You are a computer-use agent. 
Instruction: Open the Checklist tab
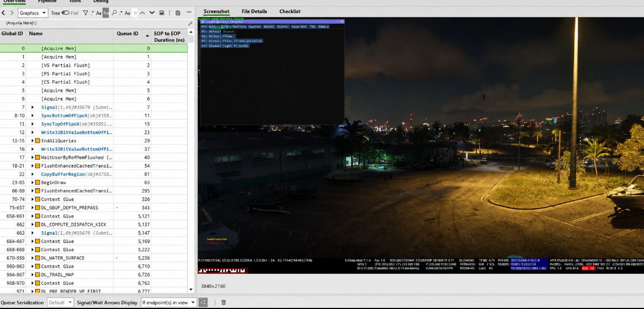click(290, 12)
